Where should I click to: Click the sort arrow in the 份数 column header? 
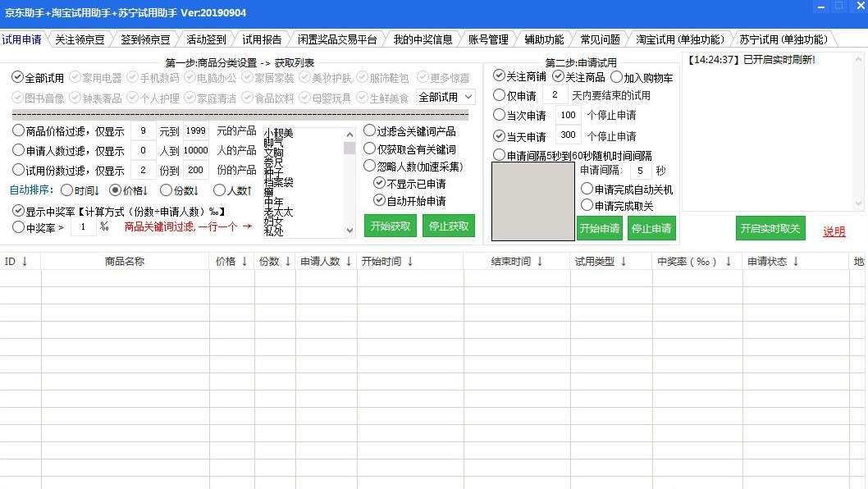point(288,262)
